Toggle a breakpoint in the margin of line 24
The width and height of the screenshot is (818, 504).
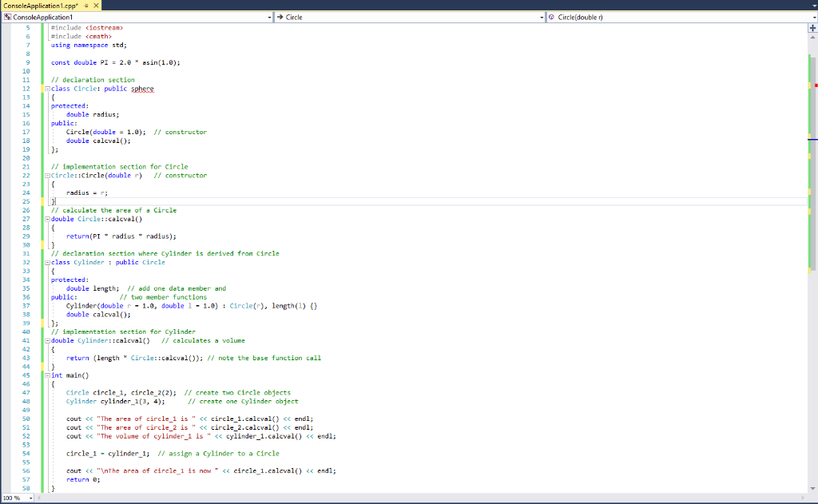click(x=6, y=192)
